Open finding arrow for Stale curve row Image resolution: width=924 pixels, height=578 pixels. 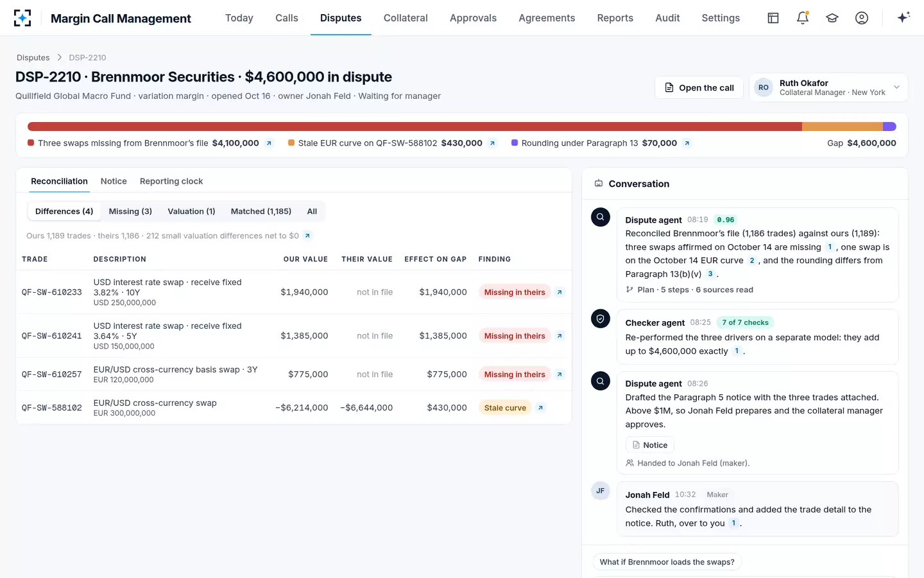click(x=540, y=408)
